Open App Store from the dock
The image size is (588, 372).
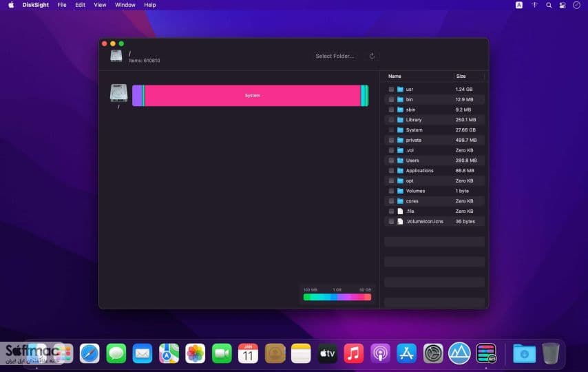pos(406,353)
